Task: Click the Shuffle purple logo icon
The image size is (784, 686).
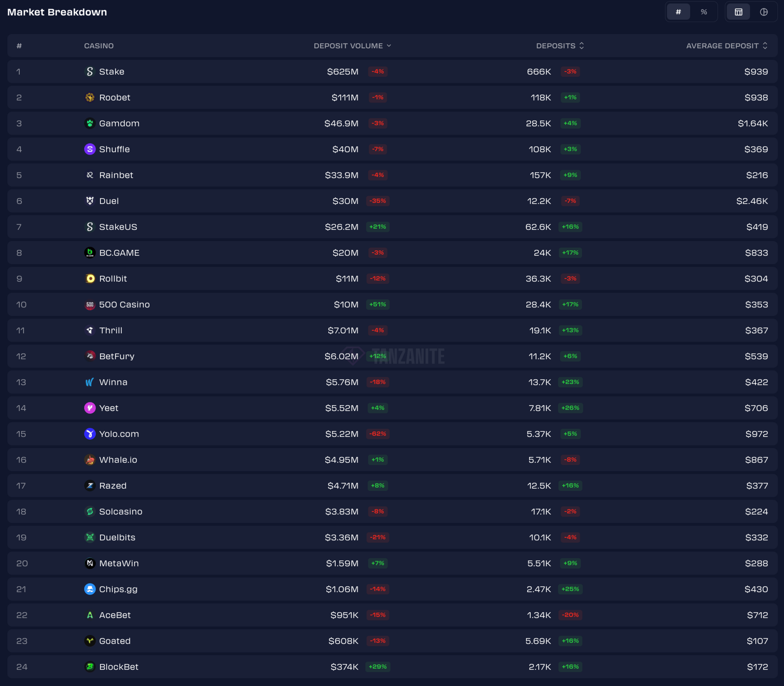Action: pyautogui.click(x=90, y=149)
